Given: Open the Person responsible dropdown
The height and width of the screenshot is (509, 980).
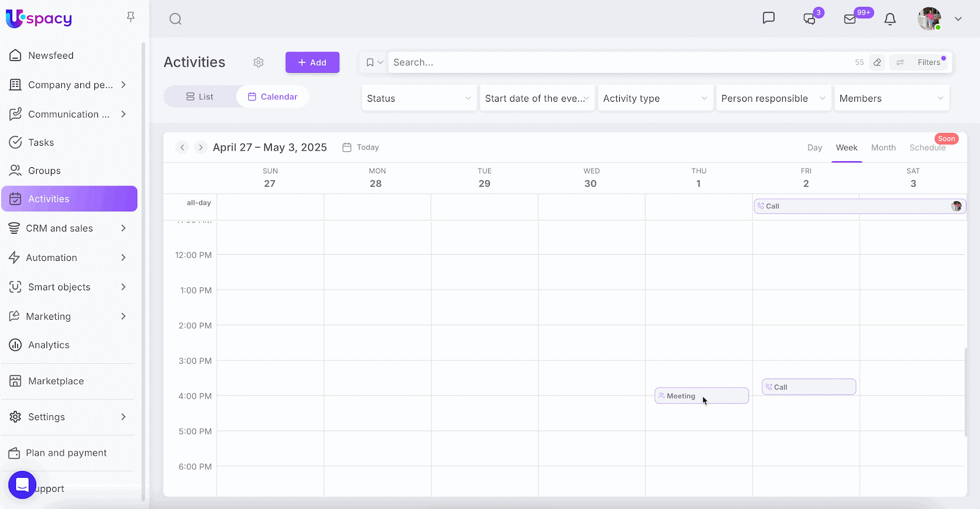Looking at the screenshot, I should tap(773, 99).
